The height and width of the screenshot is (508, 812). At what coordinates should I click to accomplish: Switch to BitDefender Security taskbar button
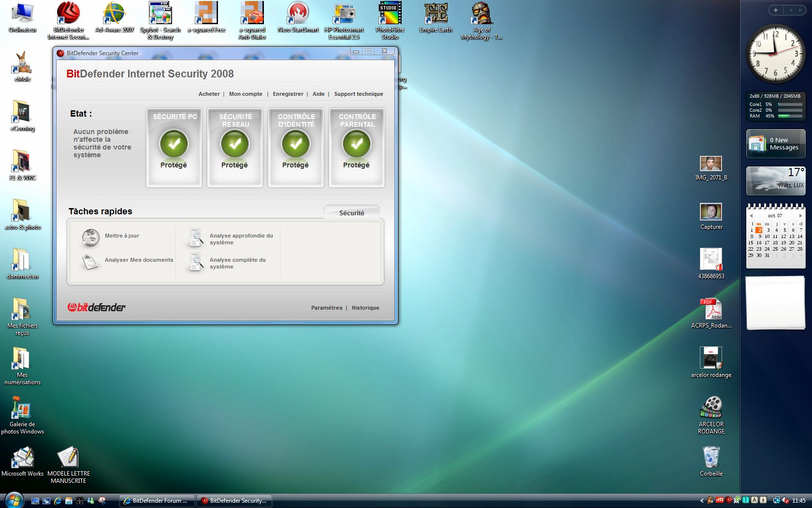pyautogui.click(x=234, y=501)
